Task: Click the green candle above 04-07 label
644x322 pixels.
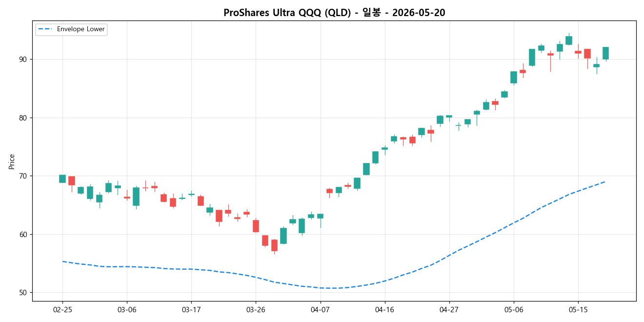Action: (x=320, y=216)
